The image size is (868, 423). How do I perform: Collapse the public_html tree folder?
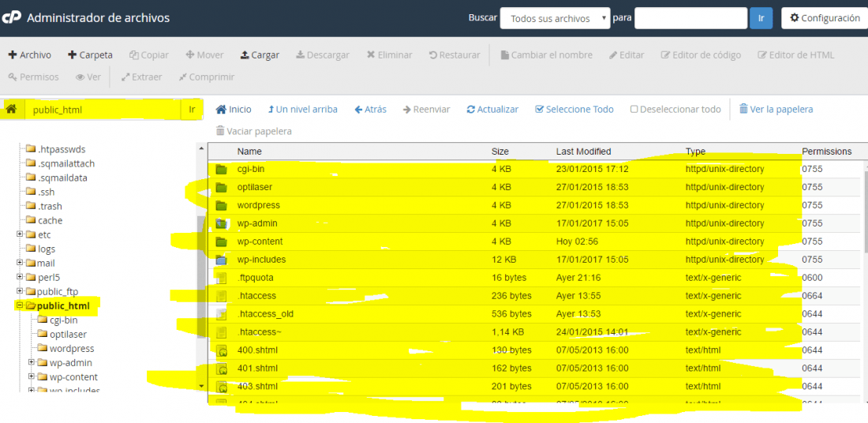coord(20,305)
